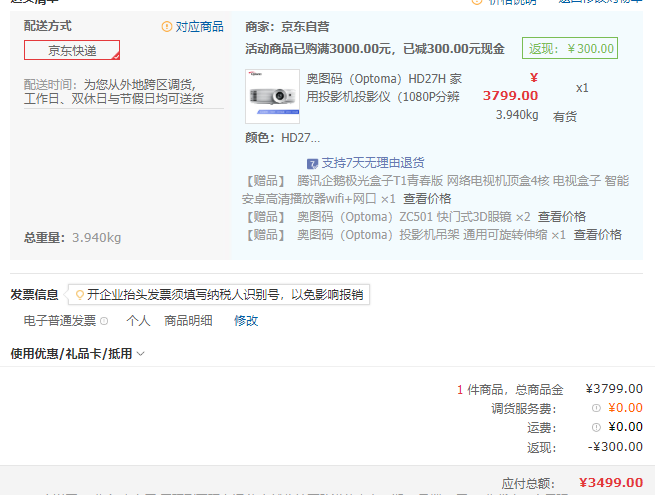Image resolution: width=655 pixels, height=495 pixels.
Task: Click orange info icon beside 对应商品
Action: tap(166, 27)
